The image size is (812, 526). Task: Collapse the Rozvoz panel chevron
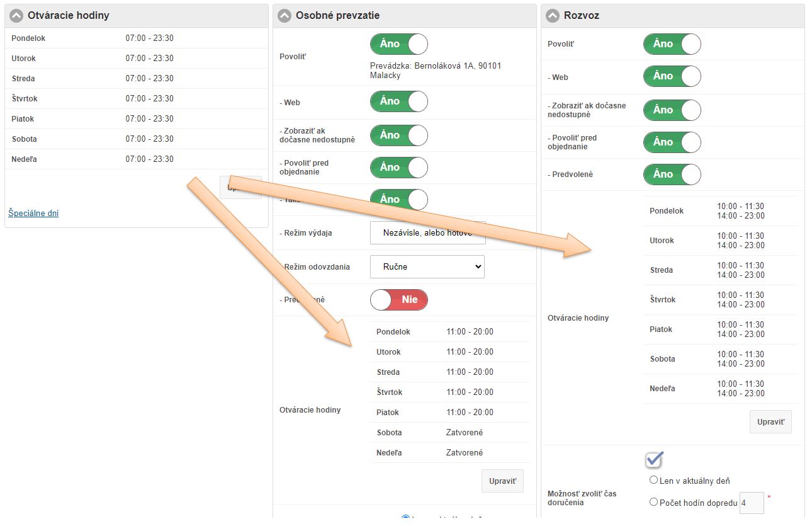click(x=553, y=16)
